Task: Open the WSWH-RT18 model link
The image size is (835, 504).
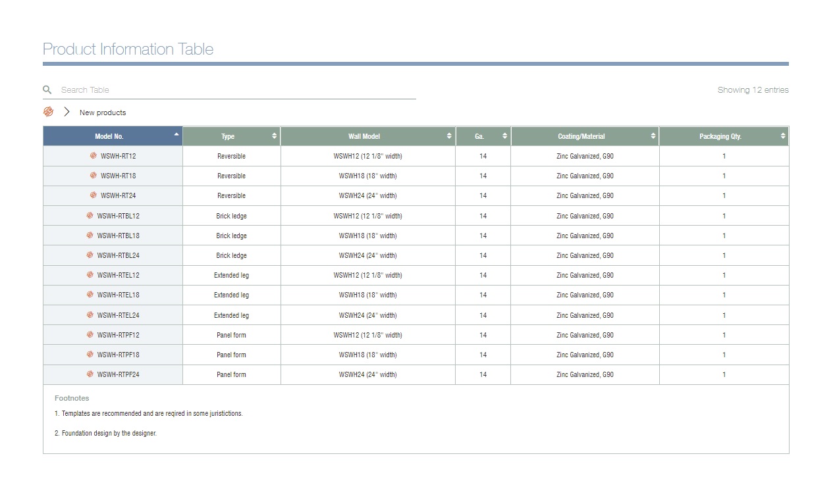Action: [119, 176]
